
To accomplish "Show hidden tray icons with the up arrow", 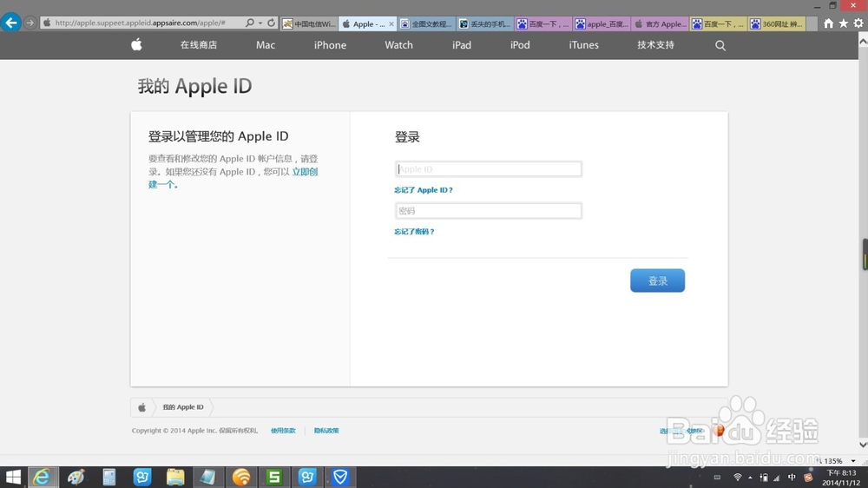I will (750, 478).
